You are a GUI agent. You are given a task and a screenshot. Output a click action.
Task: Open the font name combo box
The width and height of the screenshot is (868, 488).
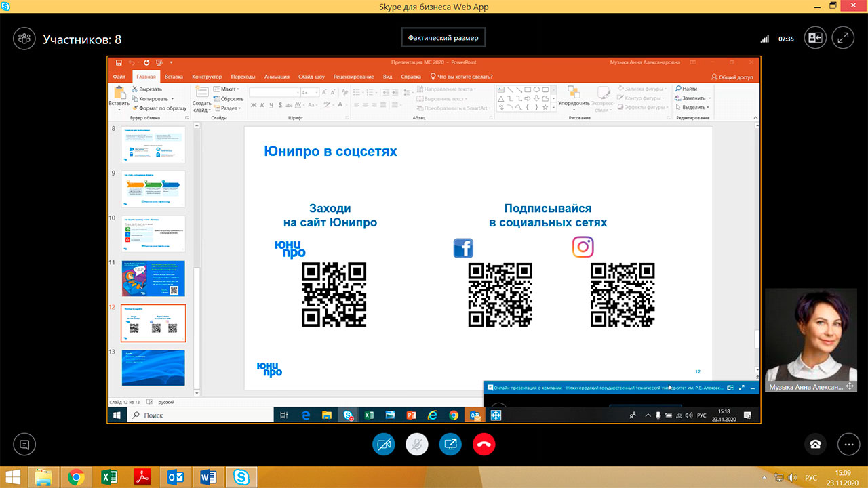(274, 92)
